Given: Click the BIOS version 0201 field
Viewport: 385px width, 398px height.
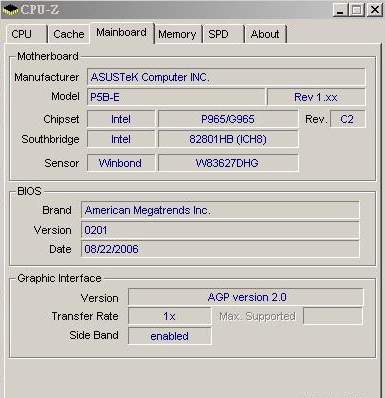Looking at the screenshot, I should click(220, 230).
